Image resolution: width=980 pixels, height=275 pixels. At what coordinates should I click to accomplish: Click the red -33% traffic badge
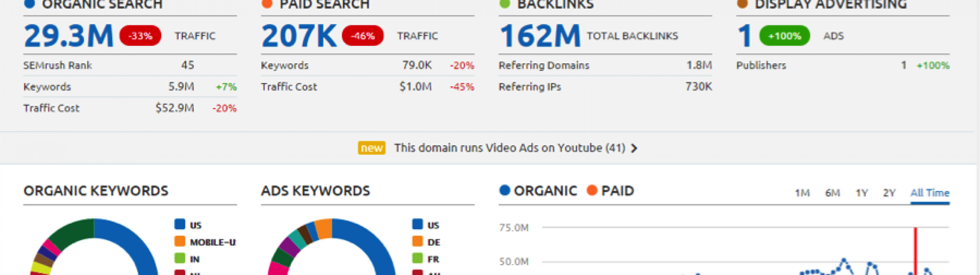click(140, 36)
